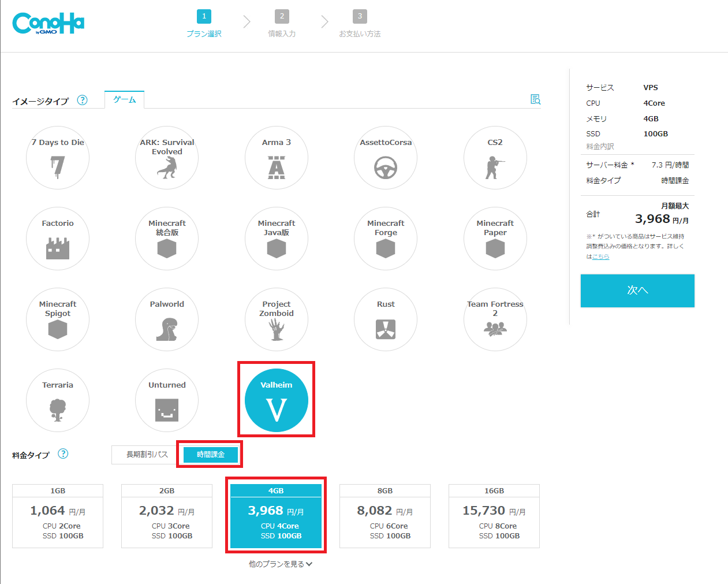Screen dimensions: 728x584
Task: Expand 他のプランを見る to show more plans
Action: click(281, 564)
